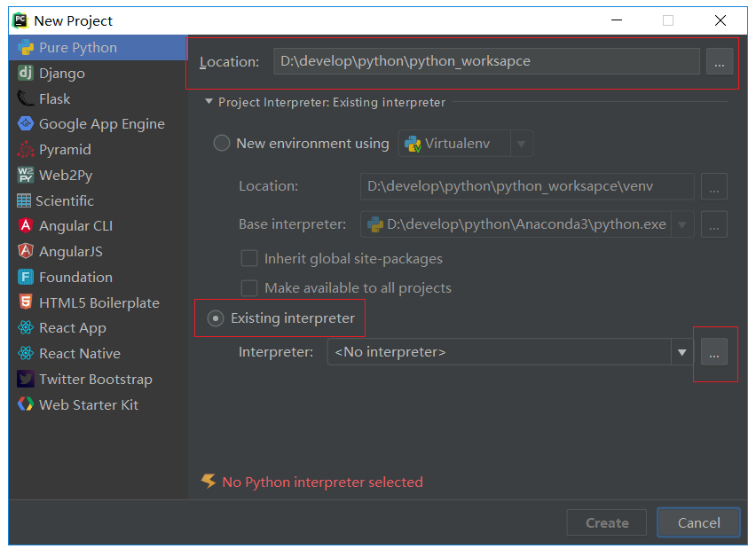Open the Virtualenv environment type dropdown
This screenshot has height=549, width=756.
(x=521, y=144)
